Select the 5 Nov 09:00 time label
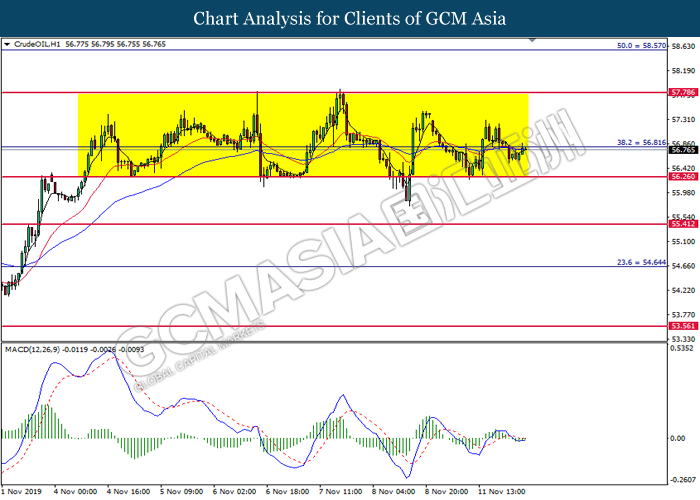The height and width of the screenshot is (500, 700). (182, 492)
